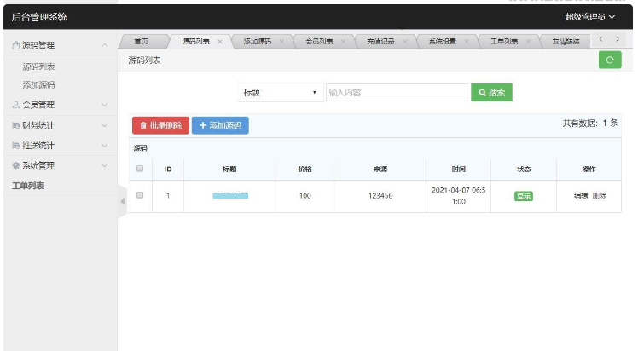Close the 添加源码 tab
This screenshot has height=351, width=644.
(281, 42)
